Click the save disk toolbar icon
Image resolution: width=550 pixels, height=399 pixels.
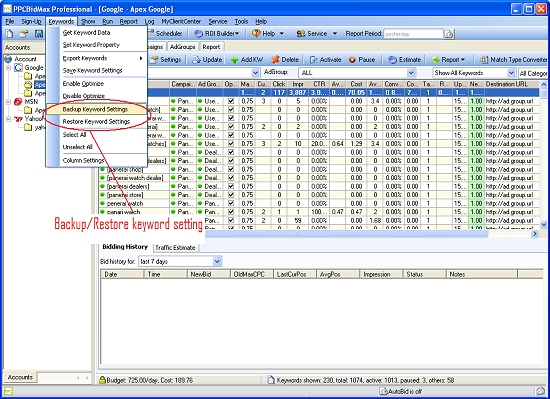click(x=39, y=34)
